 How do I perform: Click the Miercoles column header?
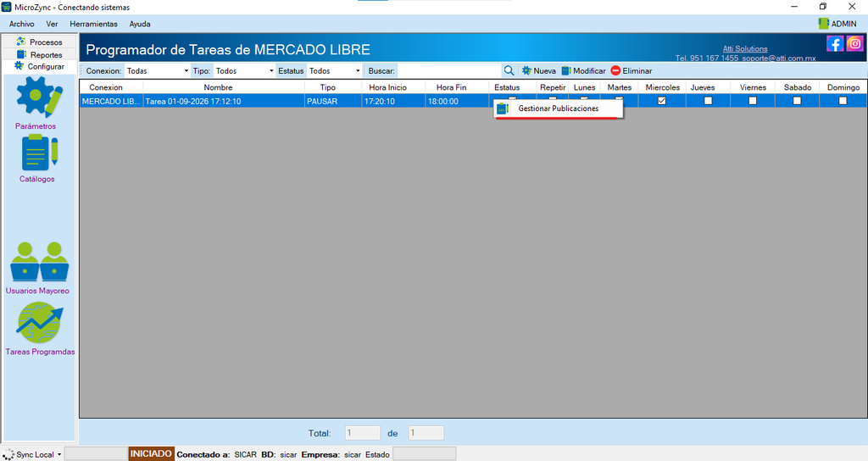point(662,87)
